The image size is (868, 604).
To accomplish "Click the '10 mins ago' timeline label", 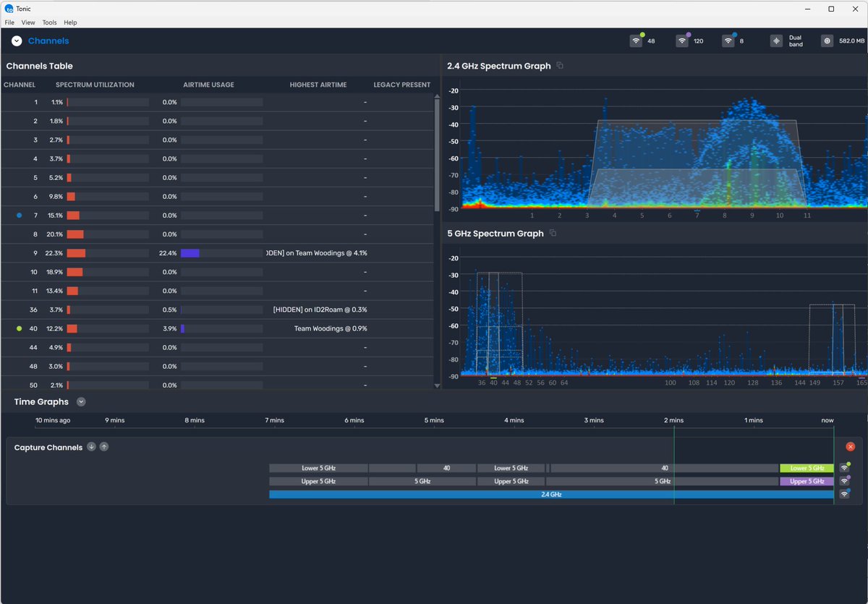I will 53,420.
